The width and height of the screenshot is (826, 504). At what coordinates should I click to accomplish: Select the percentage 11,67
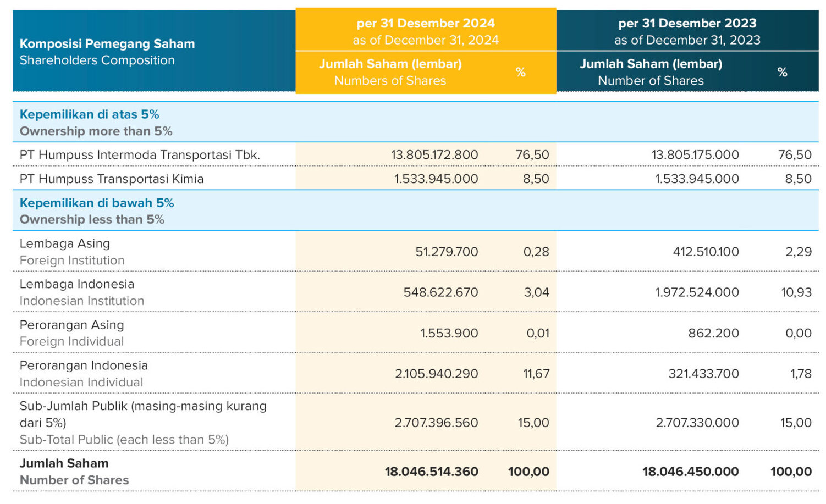pyautogui.click(x=536, y=374)
